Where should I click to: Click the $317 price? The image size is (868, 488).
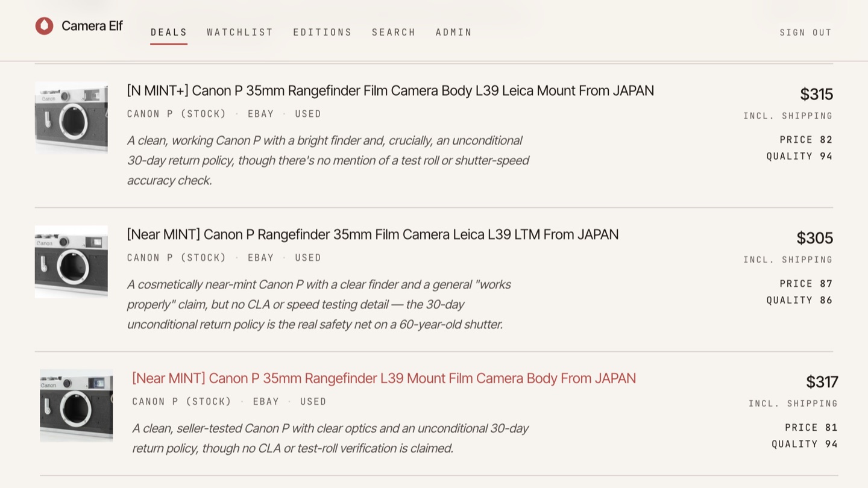(822, 383)
